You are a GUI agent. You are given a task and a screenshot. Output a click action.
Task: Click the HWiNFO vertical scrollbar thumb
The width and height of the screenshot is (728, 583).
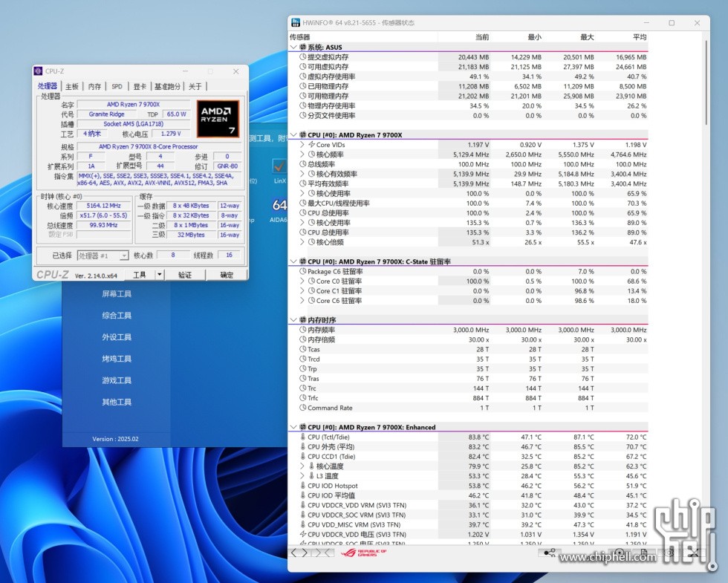(706, 82)
